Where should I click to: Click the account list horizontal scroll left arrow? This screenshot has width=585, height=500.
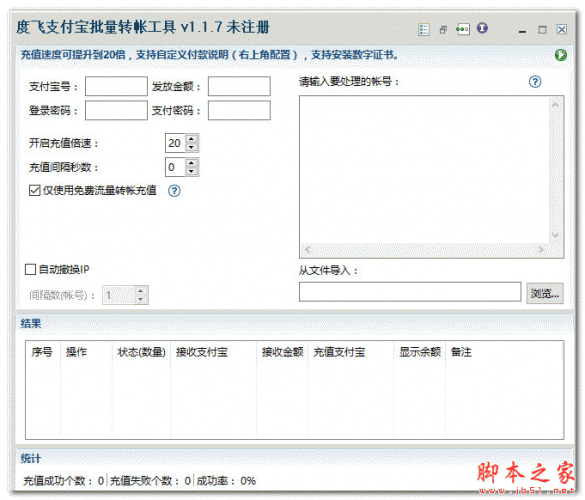pos(307,250)
